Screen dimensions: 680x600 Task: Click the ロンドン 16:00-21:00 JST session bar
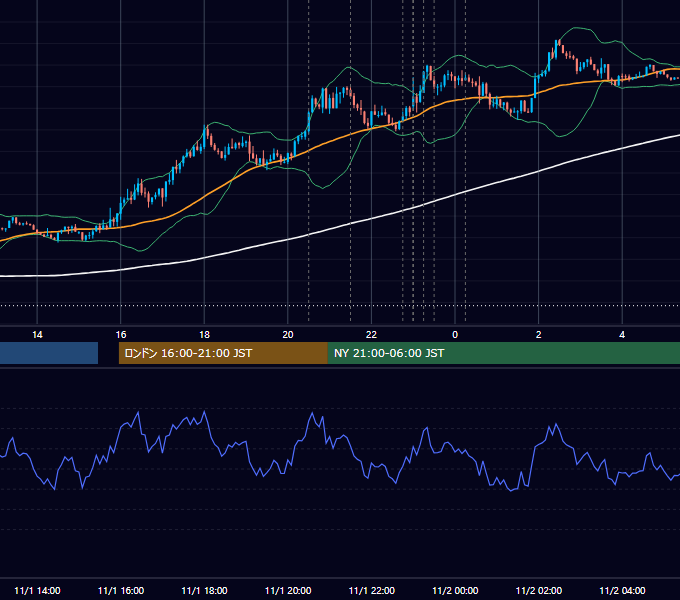click(x=223, y=353)
